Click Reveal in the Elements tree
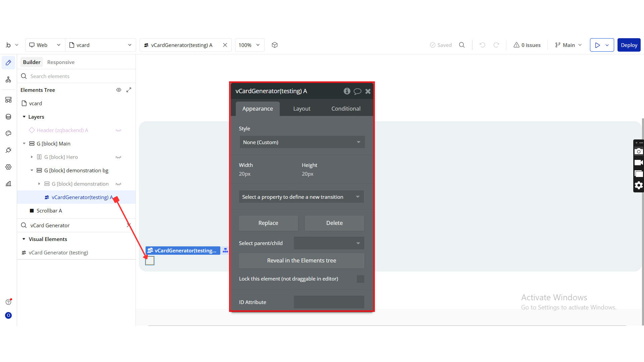The image size is (644, 362). tap(301, 260)
